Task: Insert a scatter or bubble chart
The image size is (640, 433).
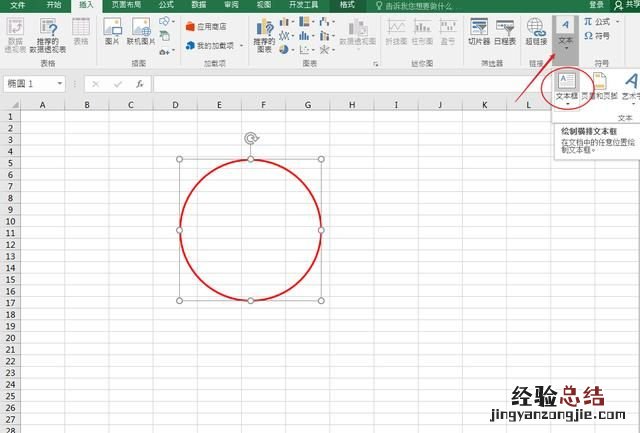Action: tap(304, 50)
